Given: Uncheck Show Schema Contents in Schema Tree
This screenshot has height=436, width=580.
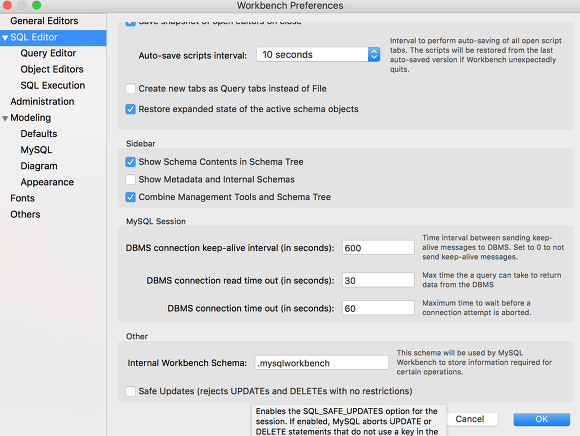Looking at the screenshot, I should [x=130, y=162].
